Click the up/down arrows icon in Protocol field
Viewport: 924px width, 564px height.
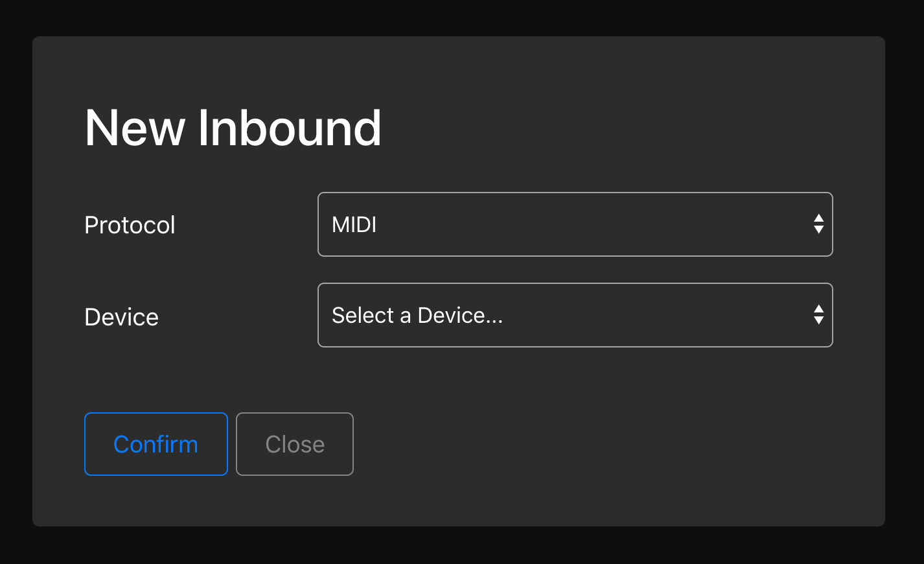pos(819,224)
